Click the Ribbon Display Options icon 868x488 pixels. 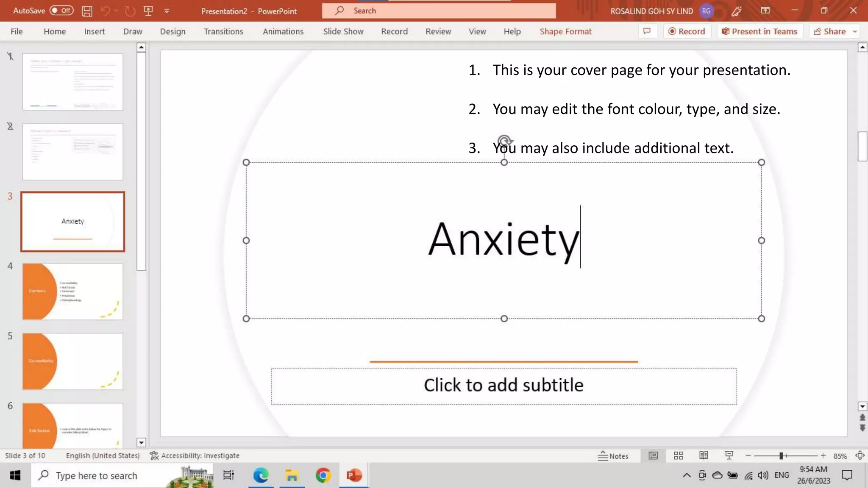click(765, 11)
